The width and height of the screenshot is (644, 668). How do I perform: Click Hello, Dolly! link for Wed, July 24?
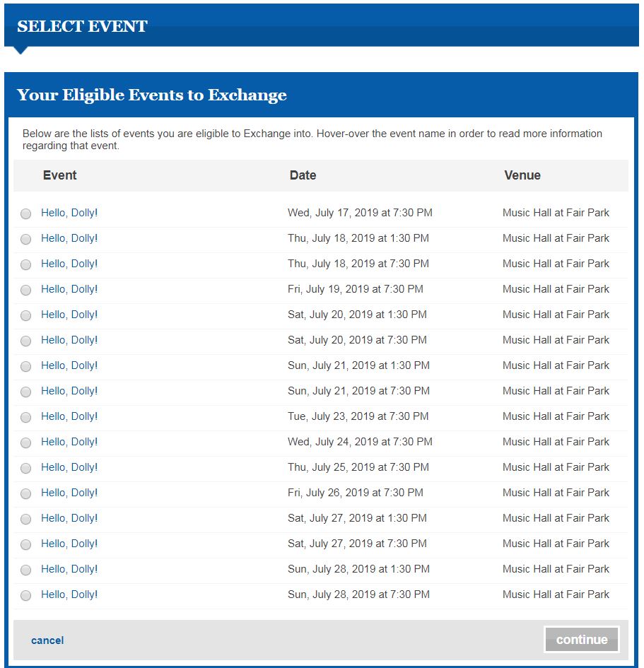point(69,442)
